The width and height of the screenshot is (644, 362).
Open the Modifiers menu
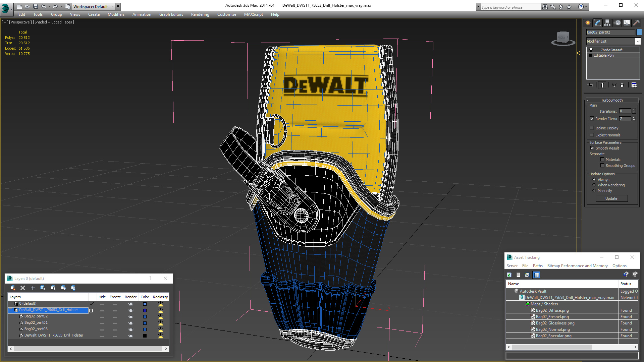(116, 14)
